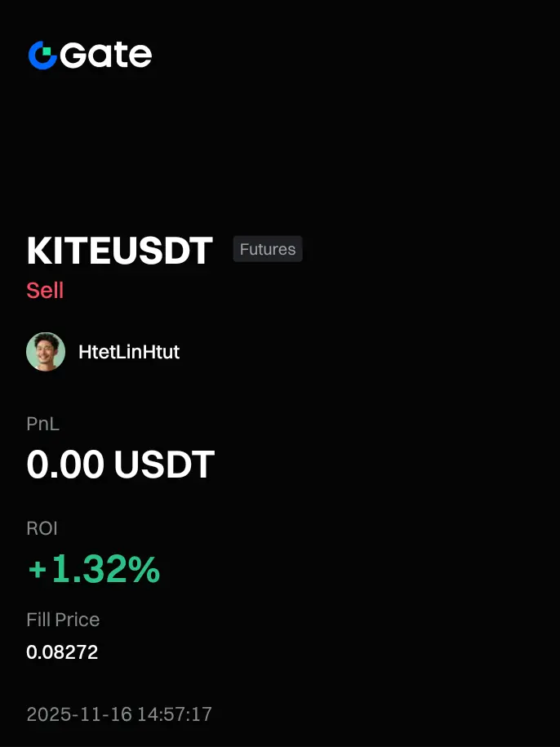Select the HtetLinHtut username text
This screenshot has width=560, height=747.
coord(129,352)
